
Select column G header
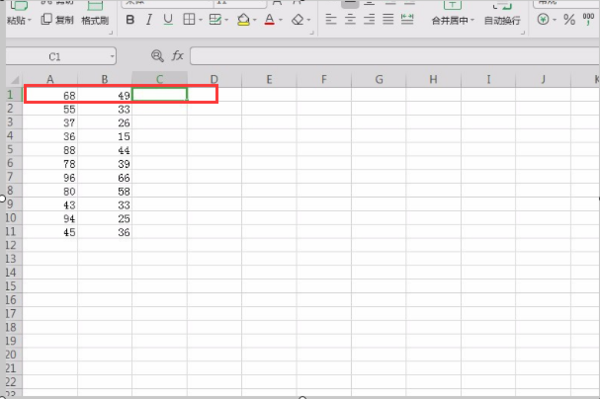point(379,80)
